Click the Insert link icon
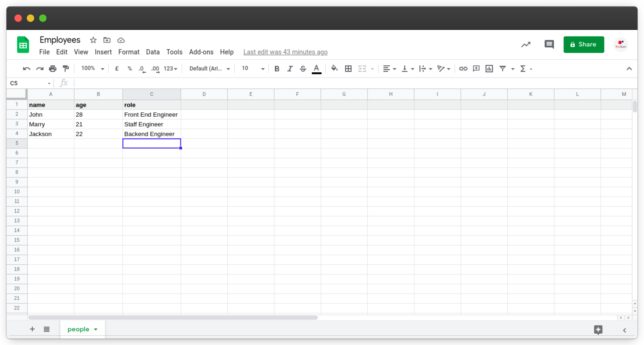Screen dimensions: 644x345 (x=463, y=69)
